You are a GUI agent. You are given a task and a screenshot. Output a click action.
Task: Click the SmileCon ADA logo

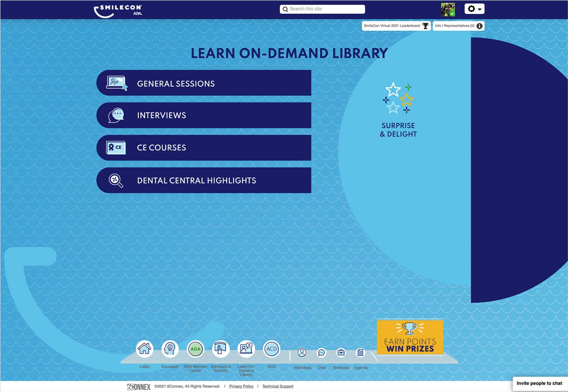click(x=118, y=11)
